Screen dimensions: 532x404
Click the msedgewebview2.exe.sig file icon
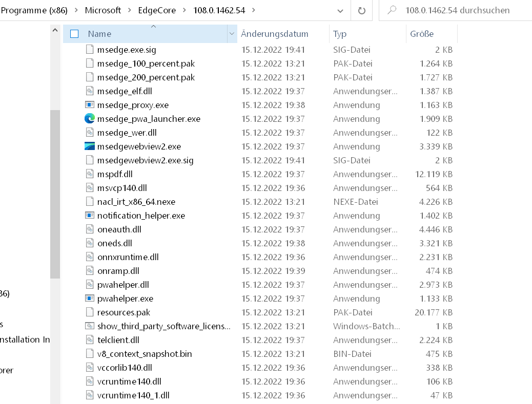pos(90,160)
